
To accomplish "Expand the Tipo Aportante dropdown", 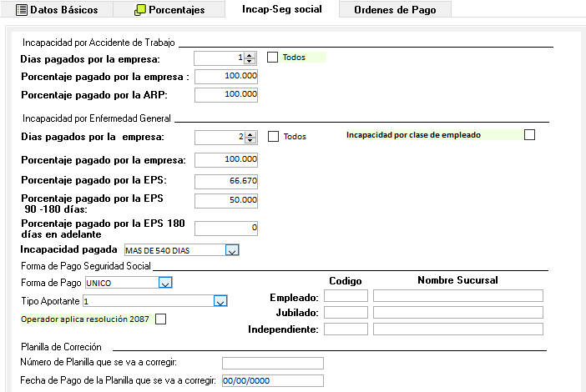I will [220, 301].
